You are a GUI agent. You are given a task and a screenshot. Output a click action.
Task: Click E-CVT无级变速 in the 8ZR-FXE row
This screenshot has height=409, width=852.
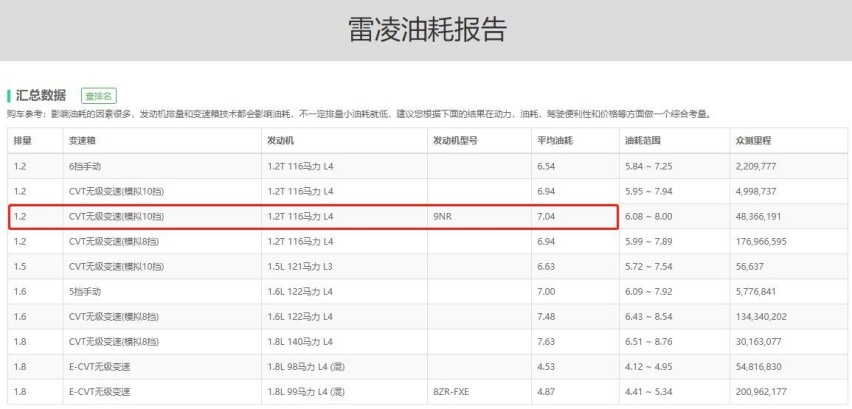point(99,392)
